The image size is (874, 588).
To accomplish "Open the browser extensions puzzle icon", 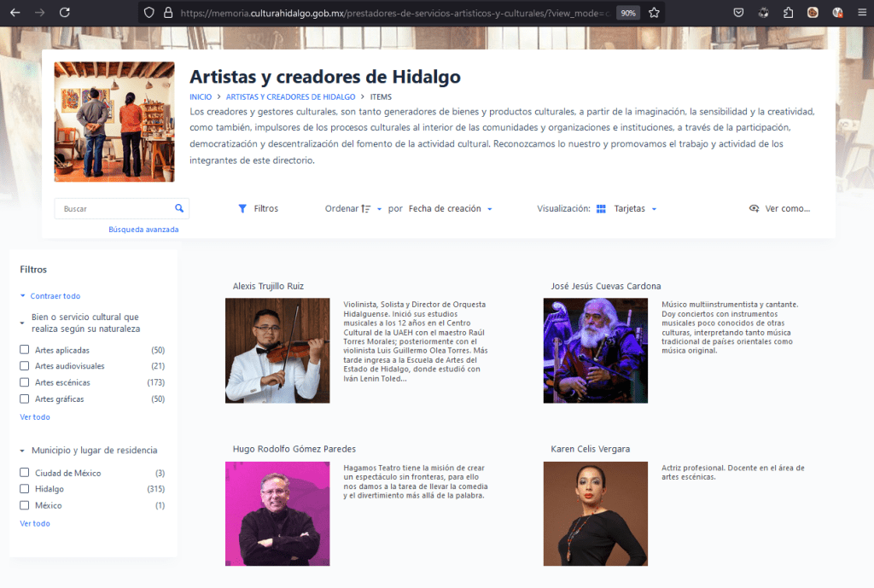I will coord(788,13).
